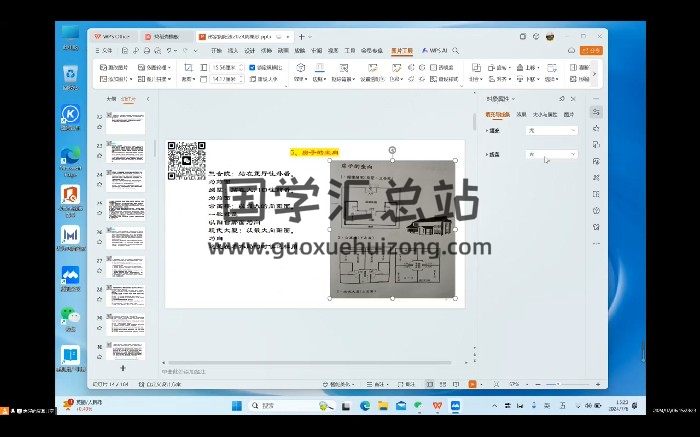This screenshot has height=437, width=700.
Task: Collapse the slide thumbnail pane with the chevron
Action: [x=148, y=99]
